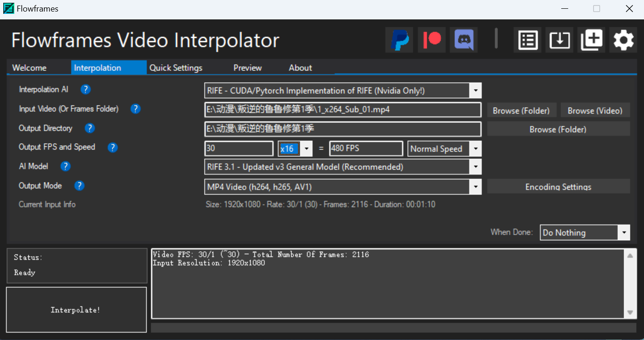Click the log line starting 'Video FPS: 30/1'
644x340 pixels.
(x=261, y=255)
